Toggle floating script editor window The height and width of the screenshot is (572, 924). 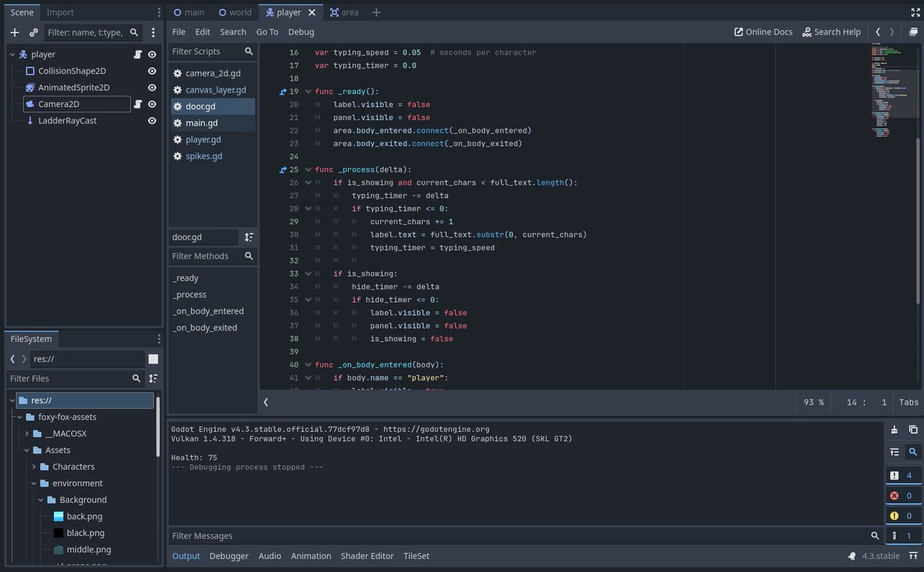912,32
